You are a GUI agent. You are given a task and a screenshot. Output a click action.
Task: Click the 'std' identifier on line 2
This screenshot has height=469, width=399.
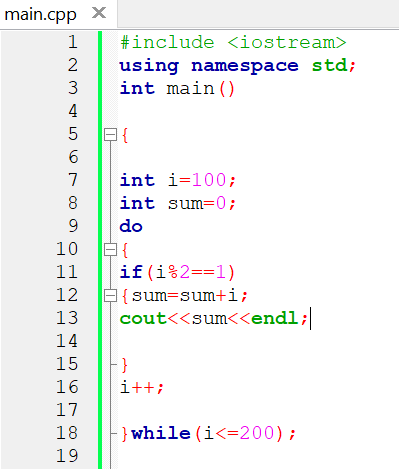[x=329, y=65]
